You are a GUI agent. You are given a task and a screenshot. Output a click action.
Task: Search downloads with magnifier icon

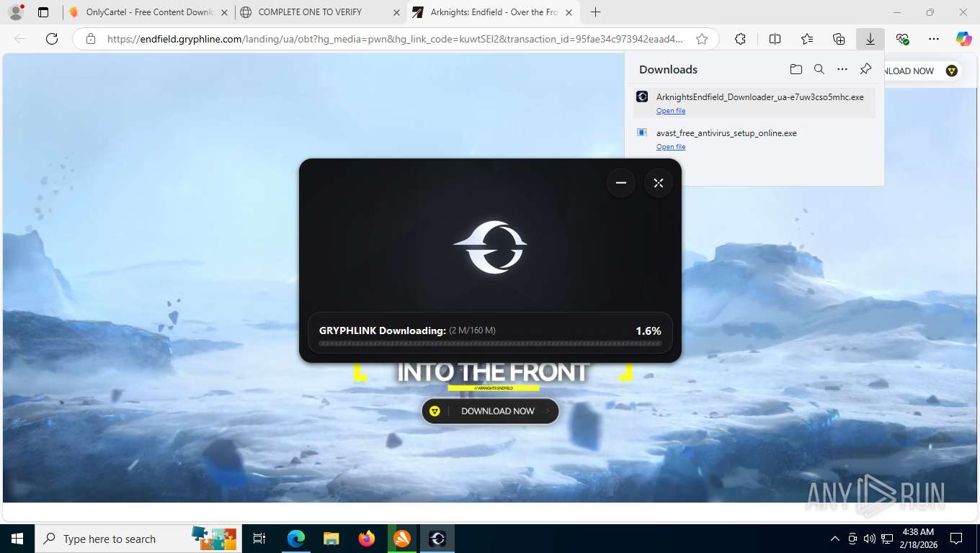tap(819, 69)
